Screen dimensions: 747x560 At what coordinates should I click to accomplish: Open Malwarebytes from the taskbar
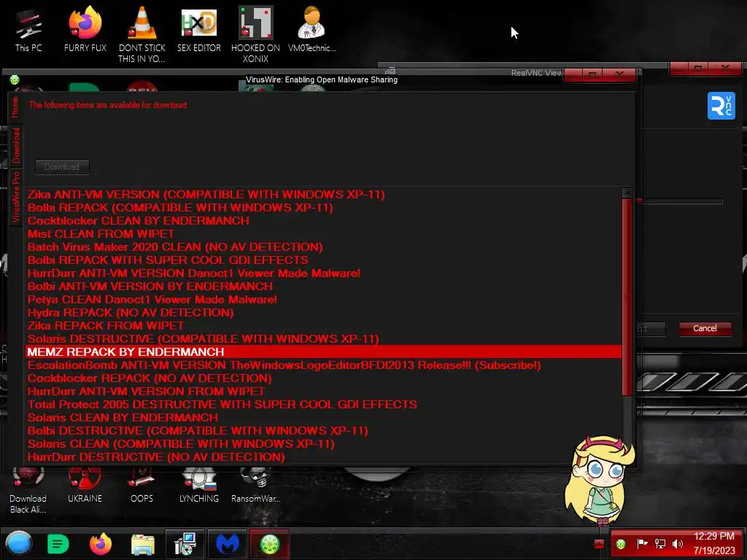point(228,544)
